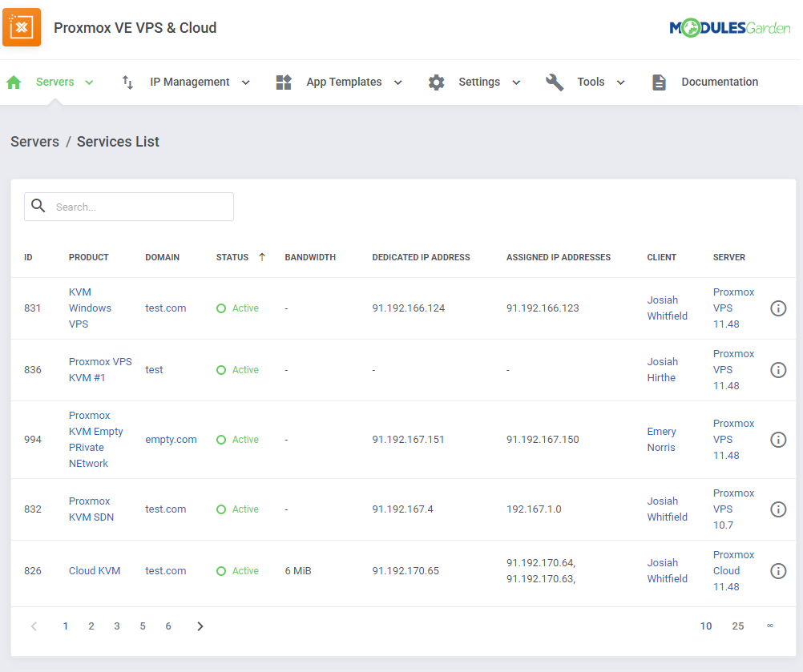Go to page 1
Image resolution: width=803 pixels, height=672 pixels.
point(66,626)
